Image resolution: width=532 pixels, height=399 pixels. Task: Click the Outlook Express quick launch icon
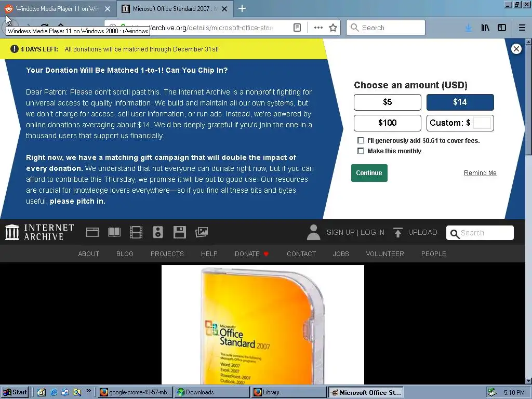point(65,392)
